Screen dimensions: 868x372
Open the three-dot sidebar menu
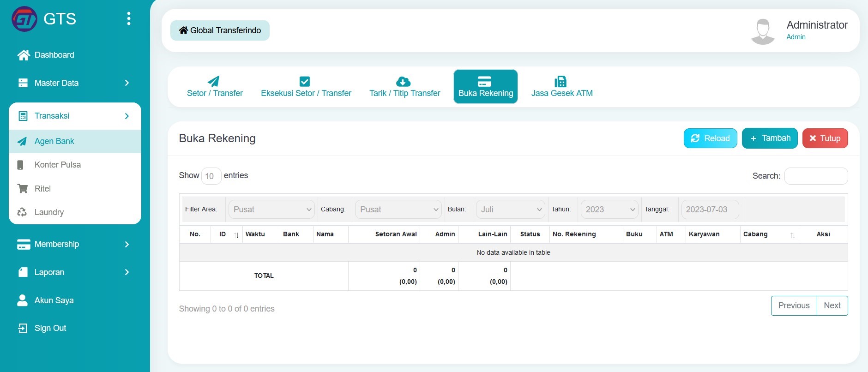point(129,18)
